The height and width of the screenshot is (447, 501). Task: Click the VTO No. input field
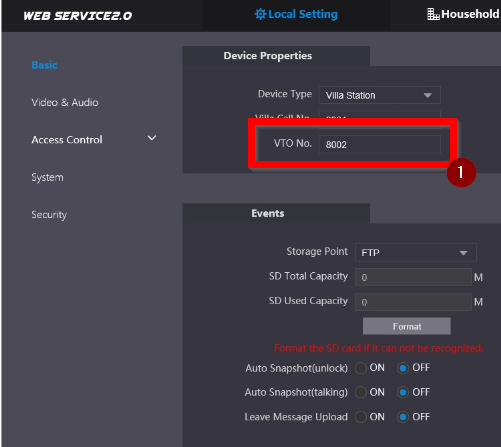pos(380,144)
